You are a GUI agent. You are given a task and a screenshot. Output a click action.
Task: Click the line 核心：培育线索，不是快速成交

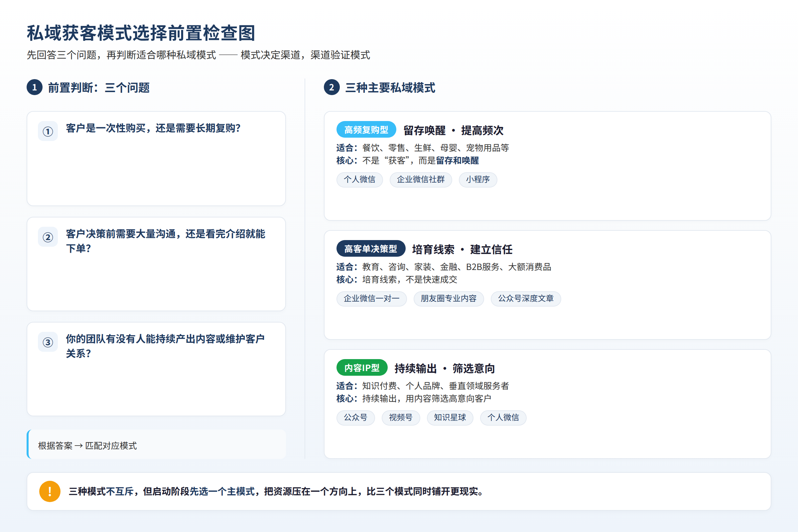point(397,280)
